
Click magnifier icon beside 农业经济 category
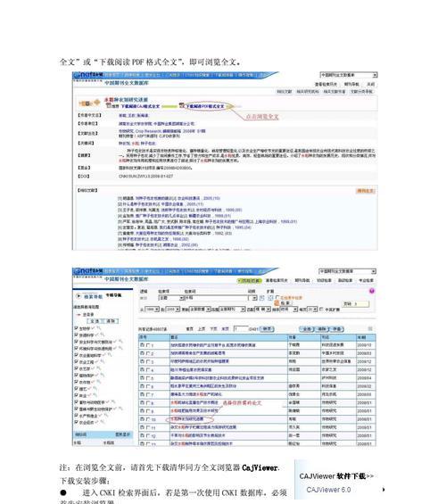pos(103,422)
